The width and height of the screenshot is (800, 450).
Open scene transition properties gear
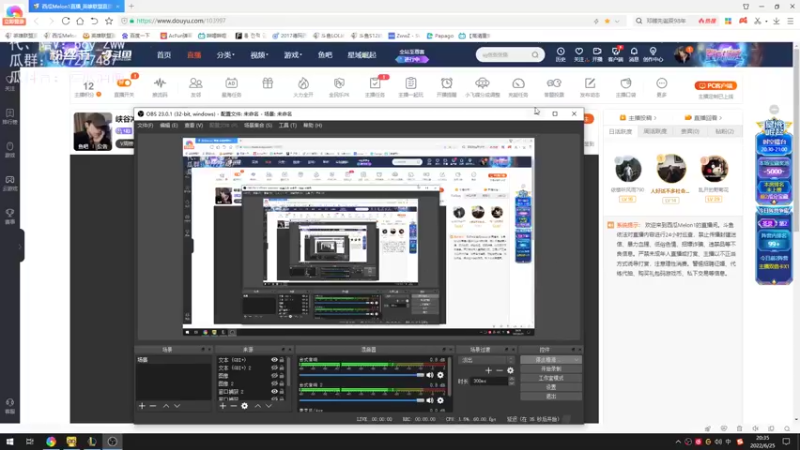(510, 370)
